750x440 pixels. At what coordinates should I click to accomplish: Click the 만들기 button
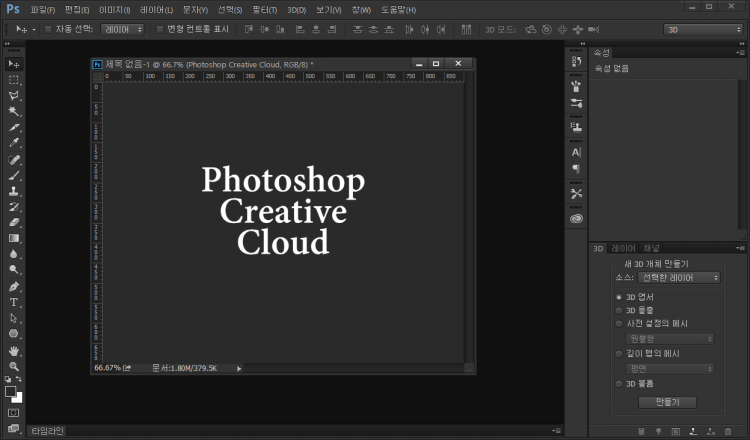667,402
